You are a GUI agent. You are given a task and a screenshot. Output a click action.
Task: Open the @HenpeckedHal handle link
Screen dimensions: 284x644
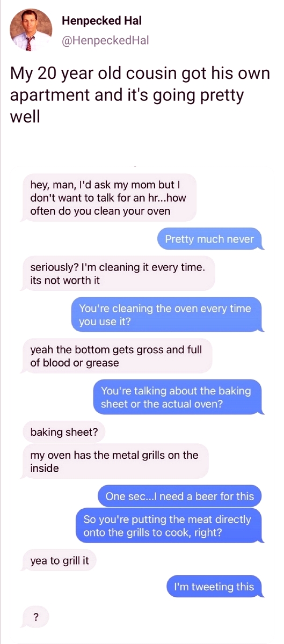105,40
